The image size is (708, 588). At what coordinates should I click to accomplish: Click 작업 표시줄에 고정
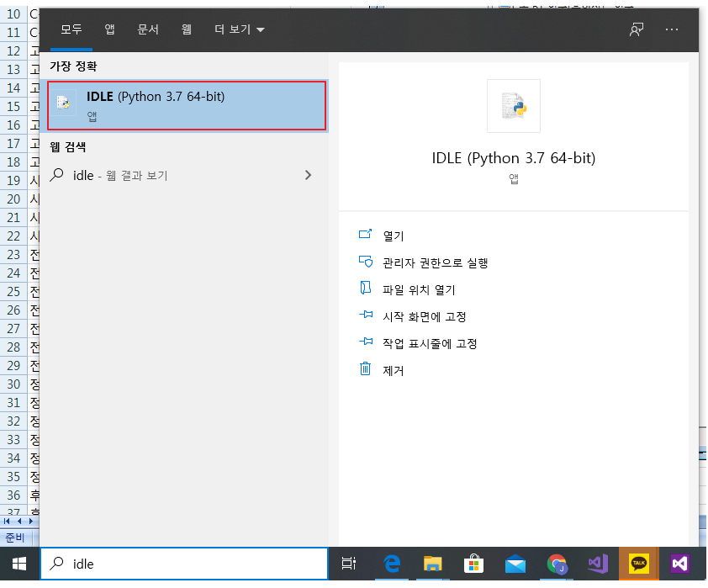point(430,344)
